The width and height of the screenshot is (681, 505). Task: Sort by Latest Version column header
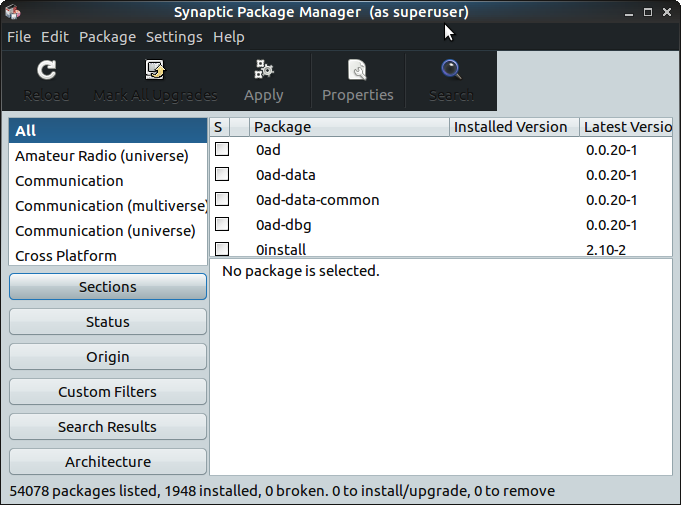pos(626,127)
